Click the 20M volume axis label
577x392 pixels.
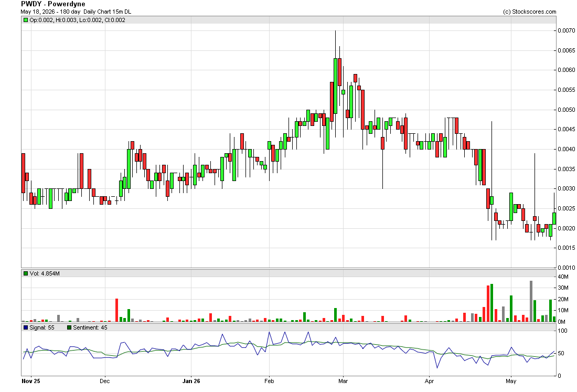point(563,299)
